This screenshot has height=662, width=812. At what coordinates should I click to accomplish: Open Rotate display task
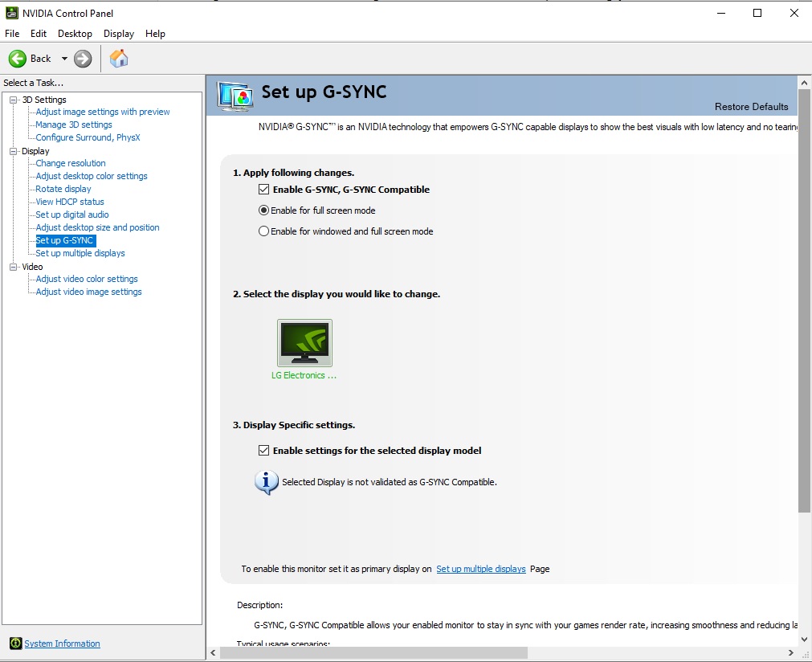point(63,189)
